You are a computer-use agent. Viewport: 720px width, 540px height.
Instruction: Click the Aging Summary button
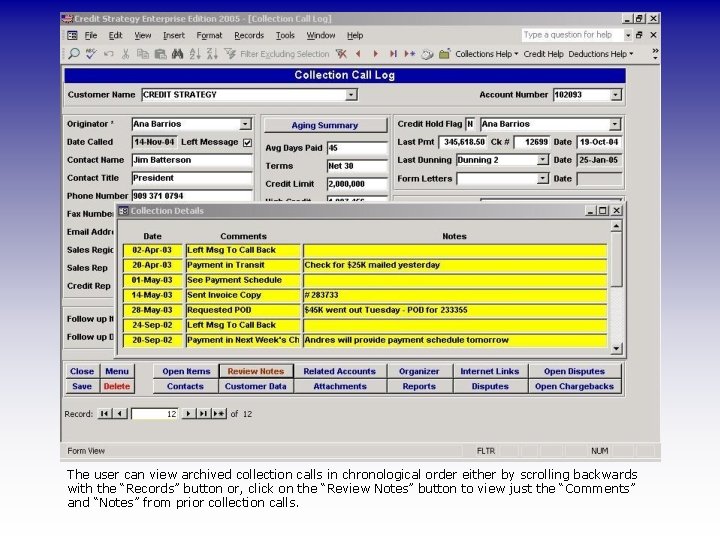tap(325, 125)
